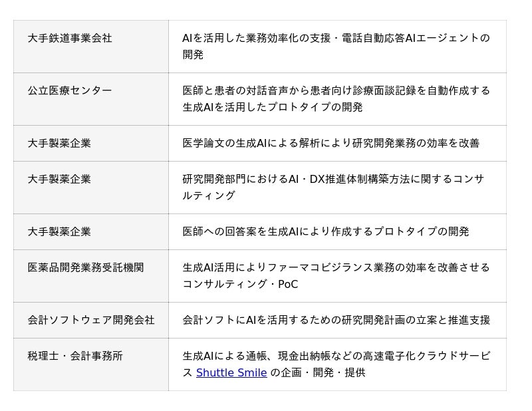
Task: Click the 税理士・会計事務所 cell
Action: [75, 356]
